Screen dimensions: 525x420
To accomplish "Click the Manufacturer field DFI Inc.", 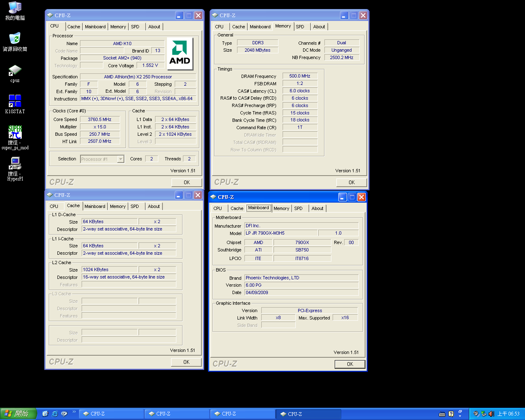I will pos(301,226).
